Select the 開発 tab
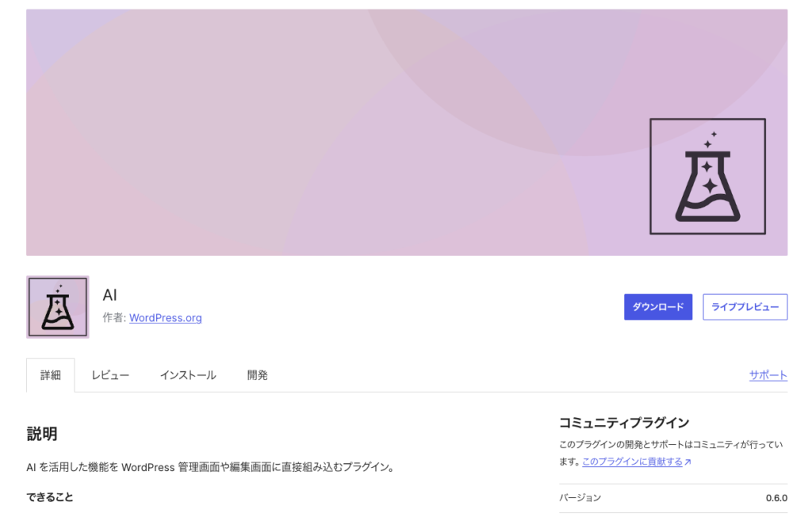 (x=257, y=375)
